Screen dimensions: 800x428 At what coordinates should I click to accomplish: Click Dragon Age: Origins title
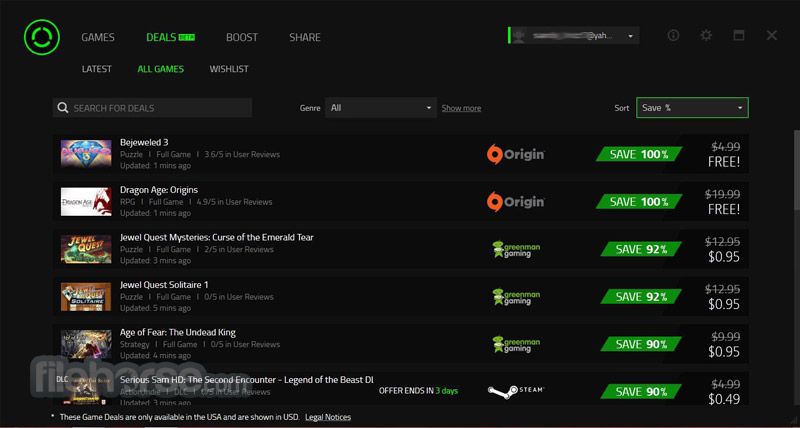point(159,190)
